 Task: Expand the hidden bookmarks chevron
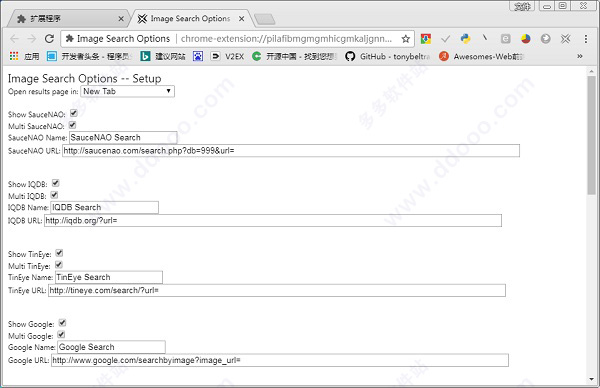point(580,57)
